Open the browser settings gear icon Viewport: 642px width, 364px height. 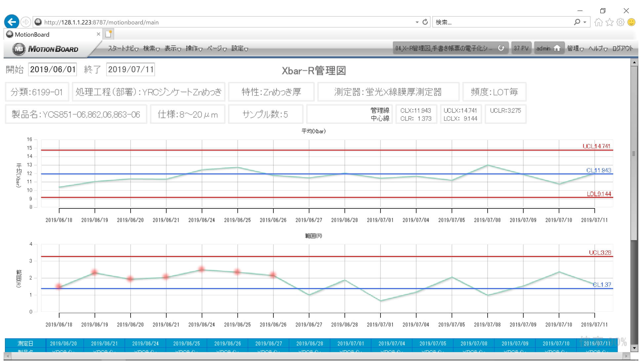point(621,22)
